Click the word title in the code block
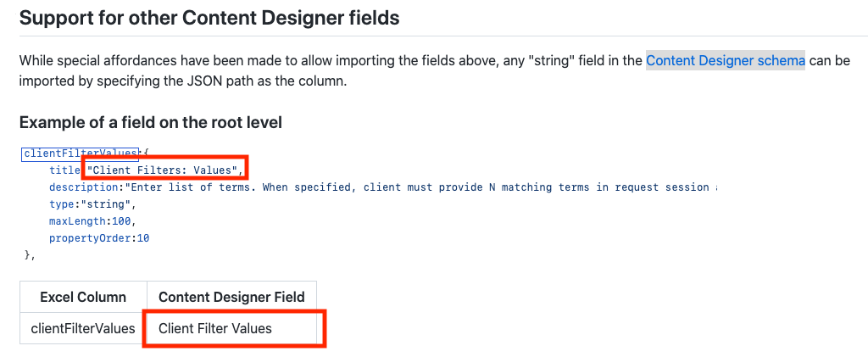The height and width of the screenshot is (357, 868). coord(64,170)
